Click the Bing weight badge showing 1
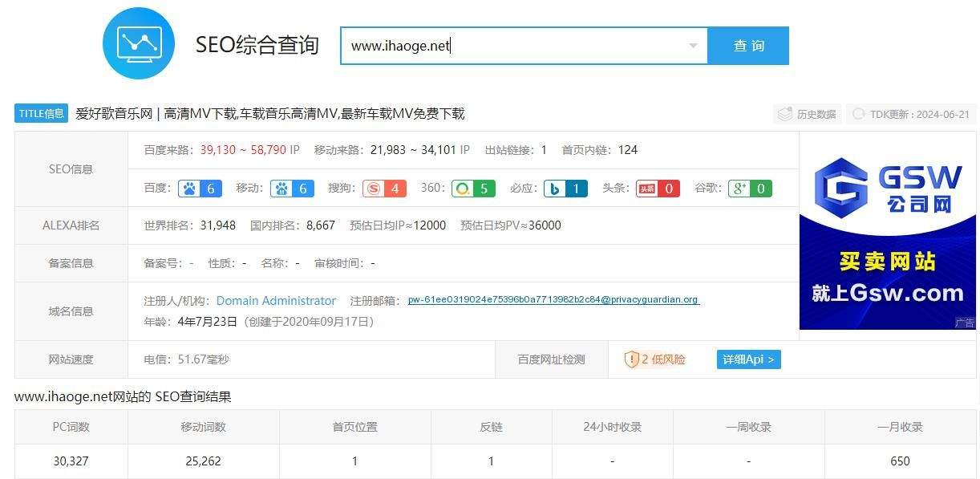Viewport: 980px width, 479px height. [565, 189]
